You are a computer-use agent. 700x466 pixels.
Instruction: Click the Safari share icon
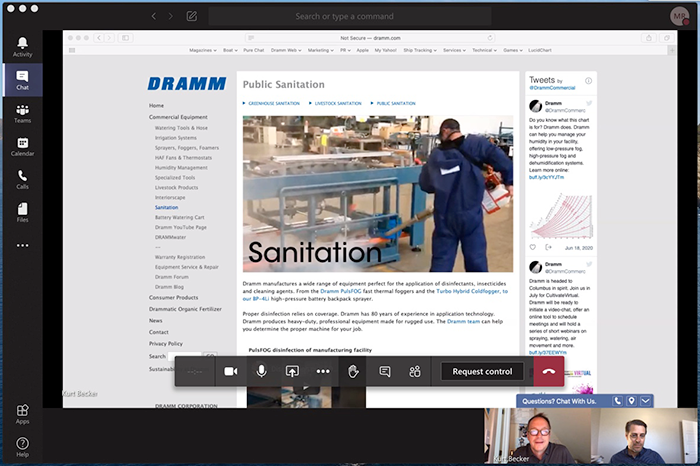click(649, 38)
